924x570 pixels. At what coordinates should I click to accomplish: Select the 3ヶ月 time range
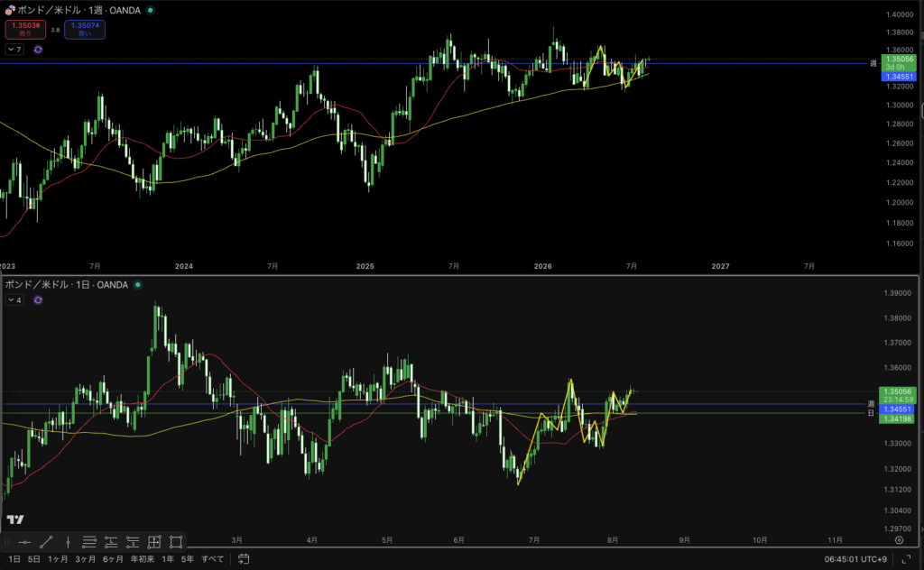click(x=86, y=559)
